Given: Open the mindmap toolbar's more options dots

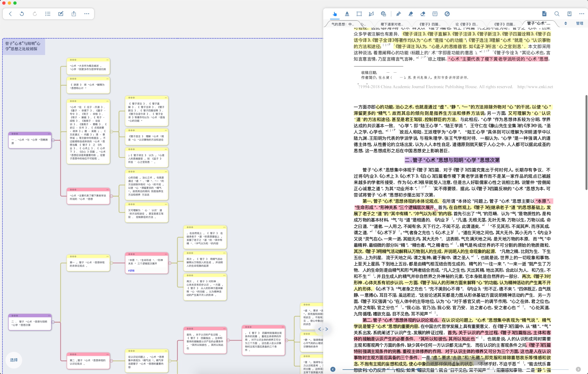Looking at the screenshot, I should click(x=87, y=14).
